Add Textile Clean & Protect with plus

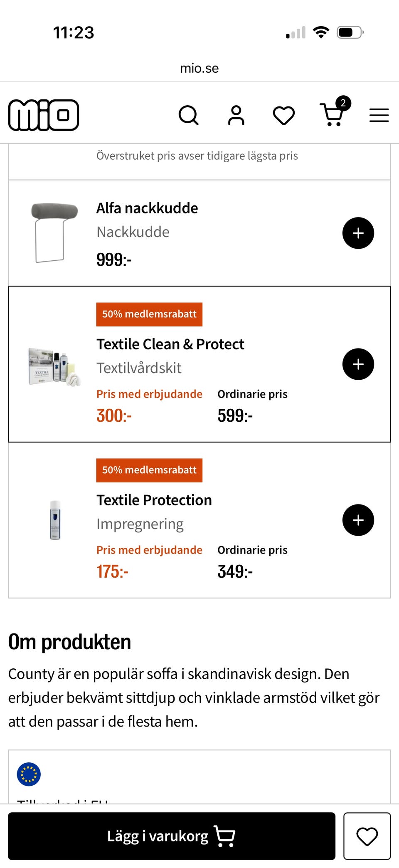tap(358, 364)
